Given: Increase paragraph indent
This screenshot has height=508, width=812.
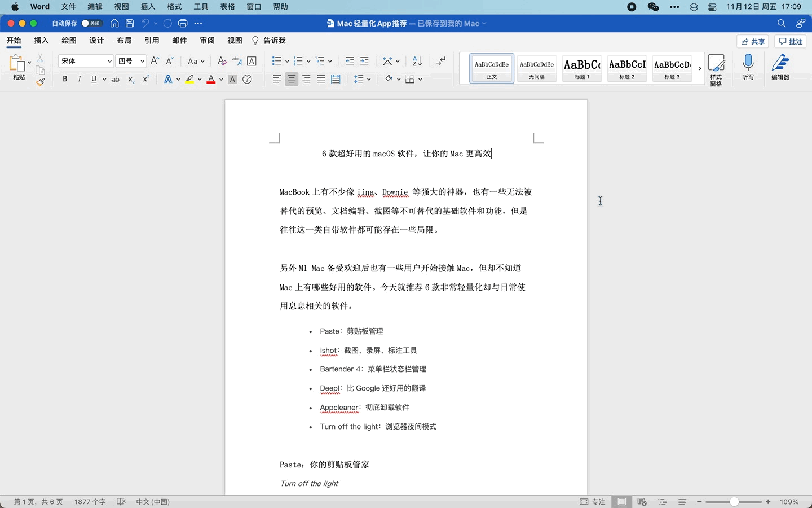Looking at the screenshot, I should point(364,61).
